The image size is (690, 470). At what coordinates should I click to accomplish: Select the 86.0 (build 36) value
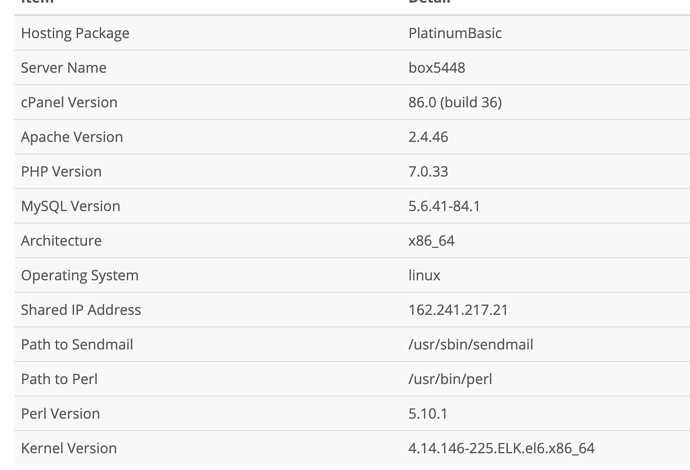[455, 102]
